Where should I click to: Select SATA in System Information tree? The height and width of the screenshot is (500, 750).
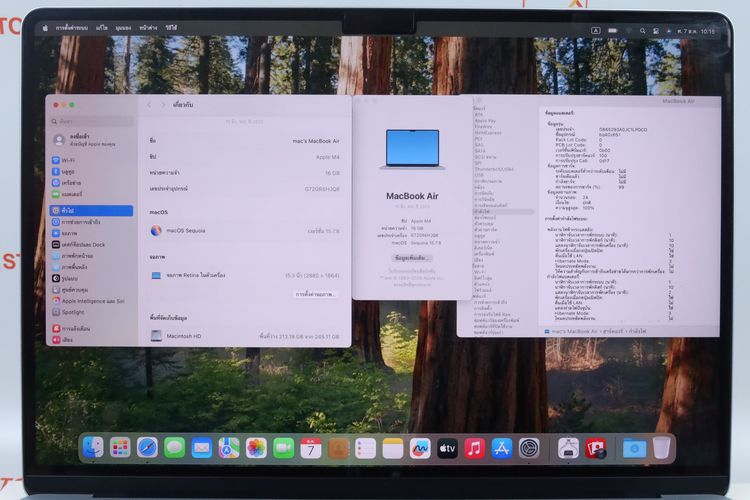(480, 151)
